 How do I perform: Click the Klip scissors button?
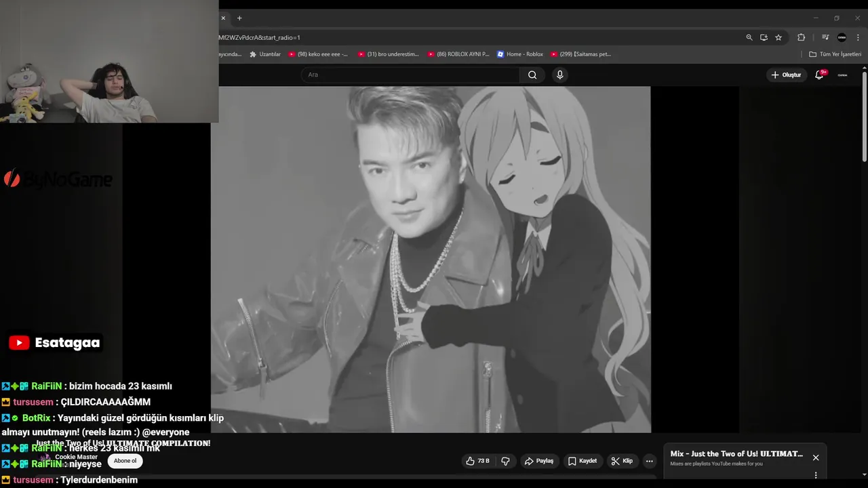click(x=622, y=461)
